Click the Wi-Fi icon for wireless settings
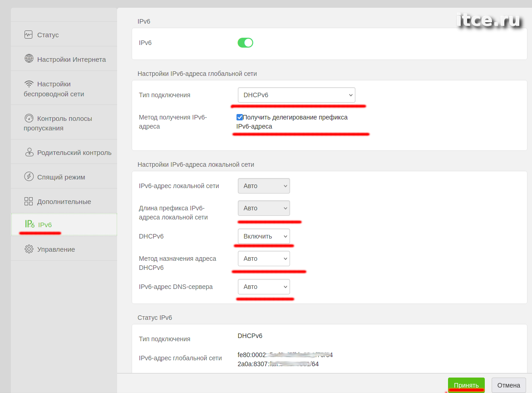 coord(29,84)
